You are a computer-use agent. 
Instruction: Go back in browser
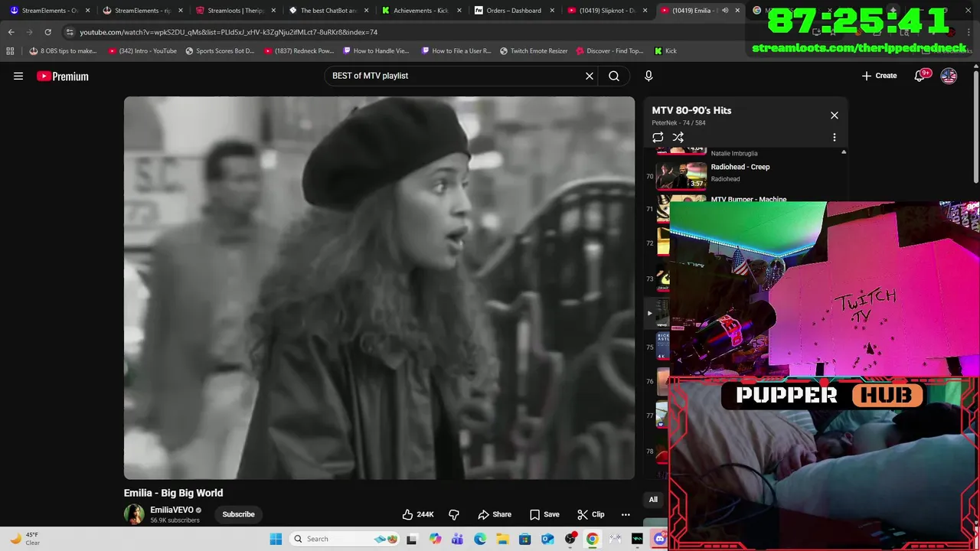[x=11, y=32]
